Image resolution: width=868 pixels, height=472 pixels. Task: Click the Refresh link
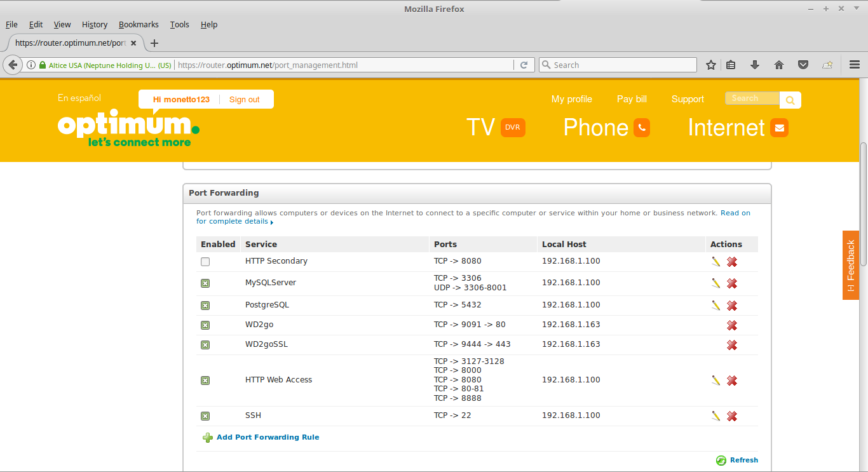coord(744,460)
